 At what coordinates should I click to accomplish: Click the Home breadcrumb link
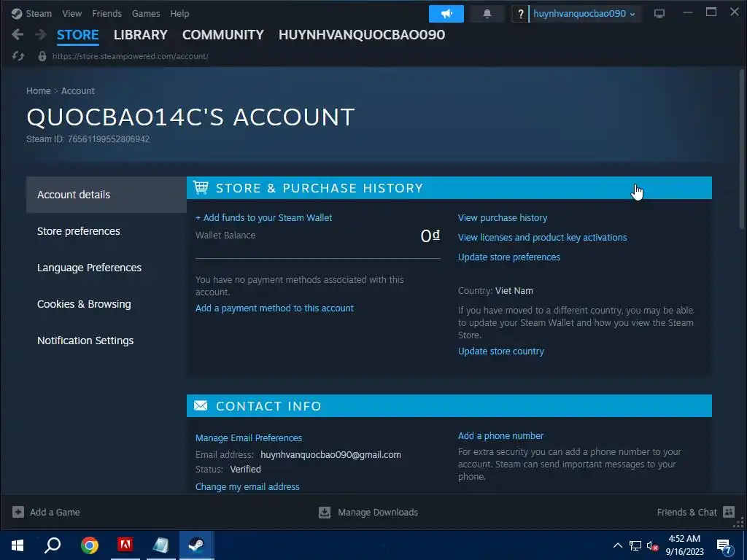coord(38,91)
